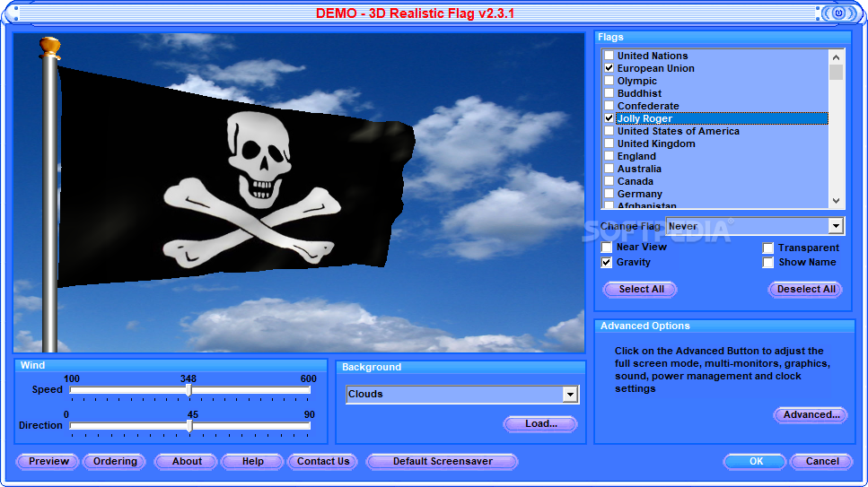
Task: Click the wind Speed slider thumb
Action: 189,390
